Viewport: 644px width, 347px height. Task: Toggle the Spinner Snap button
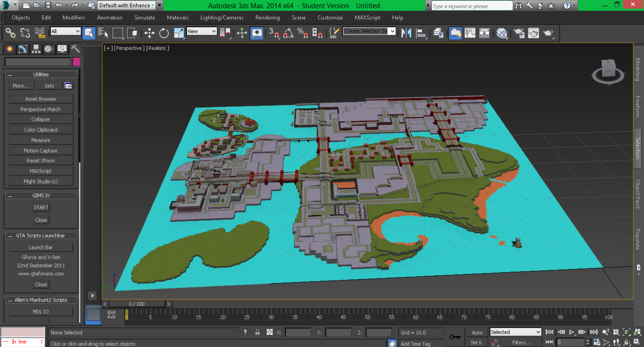pos(317,33)
